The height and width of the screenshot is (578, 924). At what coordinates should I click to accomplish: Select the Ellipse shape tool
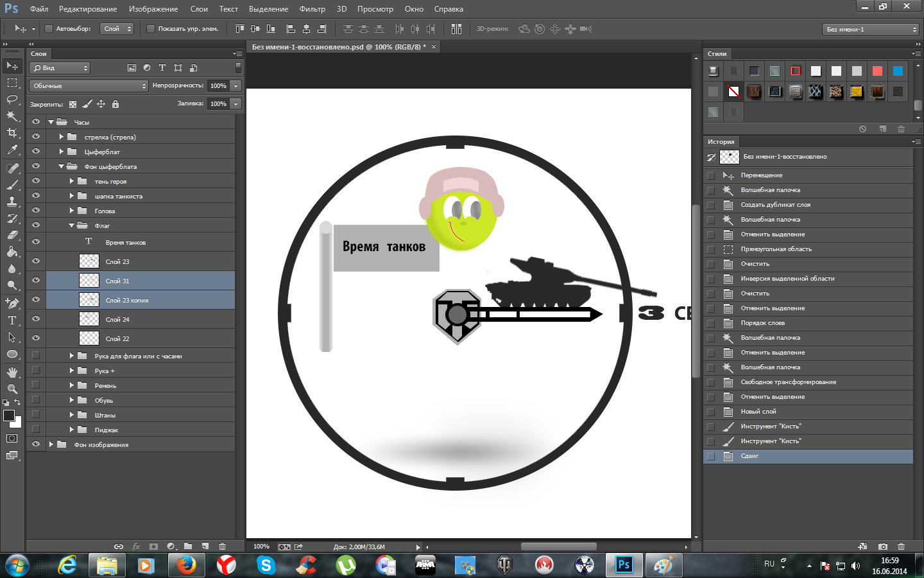(x=12, y=355)
